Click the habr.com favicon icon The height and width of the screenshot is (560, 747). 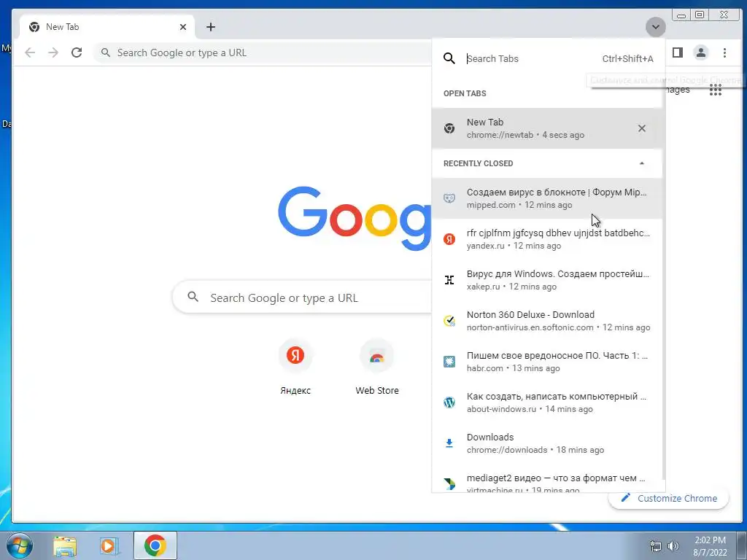pos(449,362)
